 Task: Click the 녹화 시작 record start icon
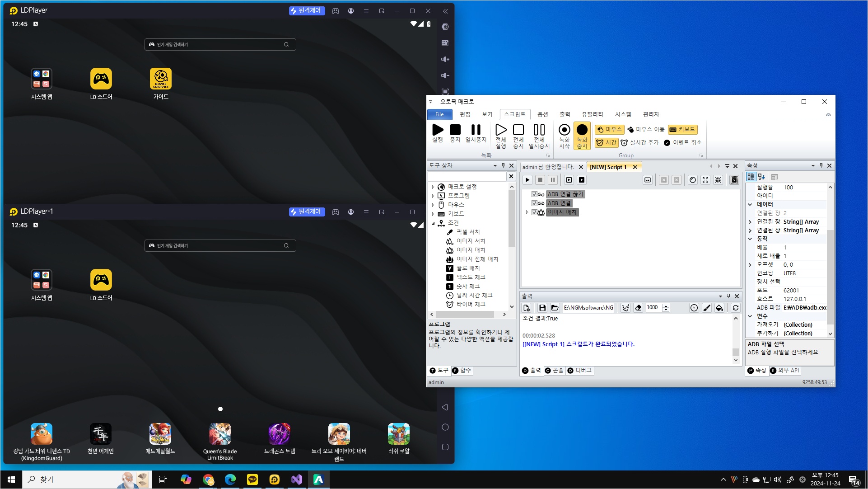[564, 130]
